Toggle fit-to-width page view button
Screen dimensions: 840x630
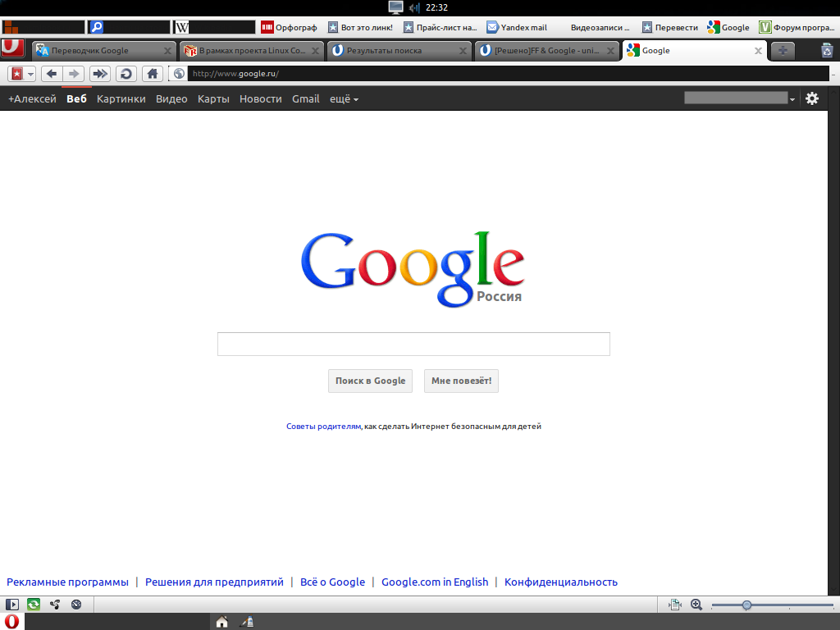coord(675,605)
